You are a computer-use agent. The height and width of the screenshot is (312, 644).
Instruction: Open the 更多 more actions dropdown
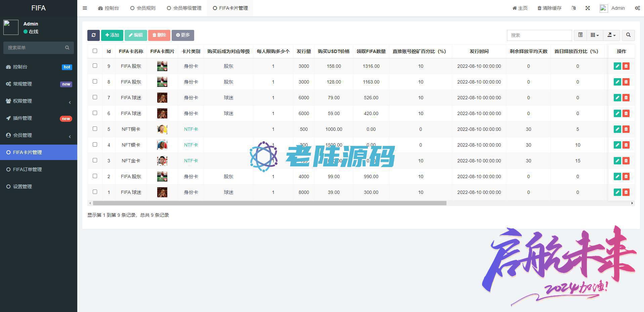pos(183,35)
